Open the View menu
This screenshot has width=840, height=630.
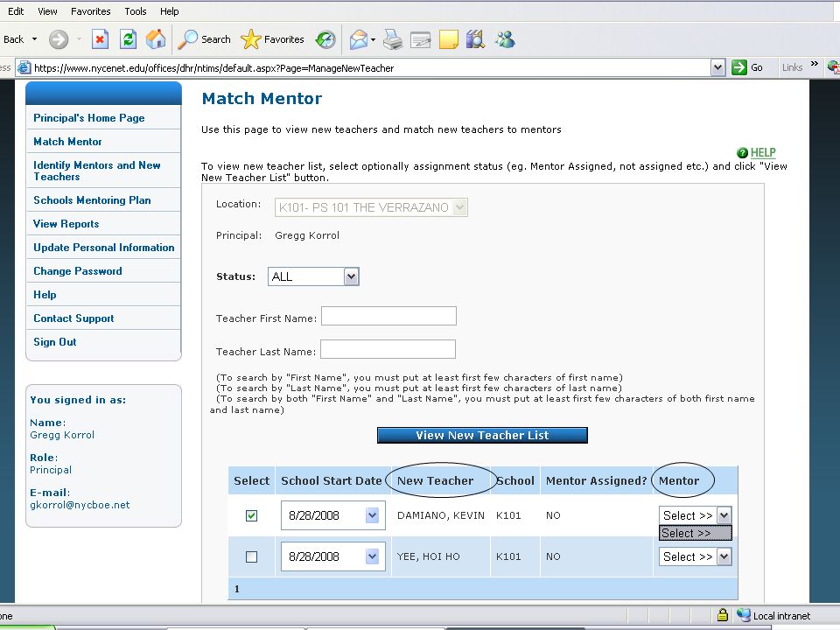click(x=47, y=11)
